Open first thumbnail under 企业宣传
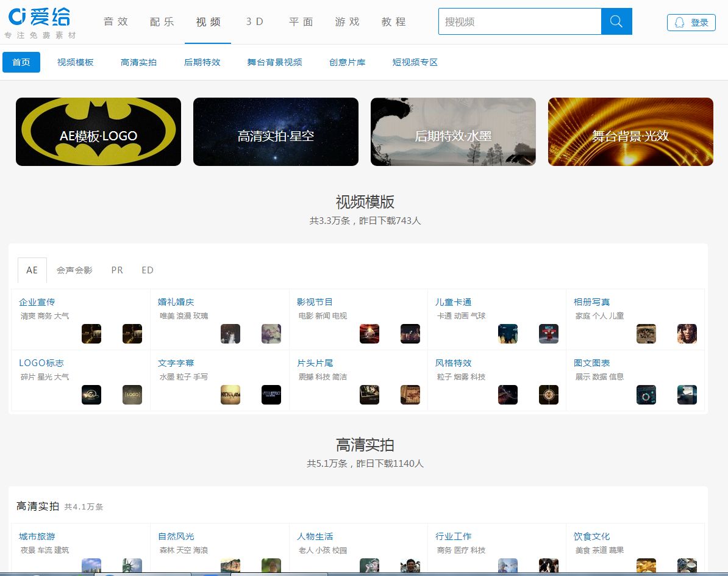This screenshot has height=576, width=728. tap(91, 334)
